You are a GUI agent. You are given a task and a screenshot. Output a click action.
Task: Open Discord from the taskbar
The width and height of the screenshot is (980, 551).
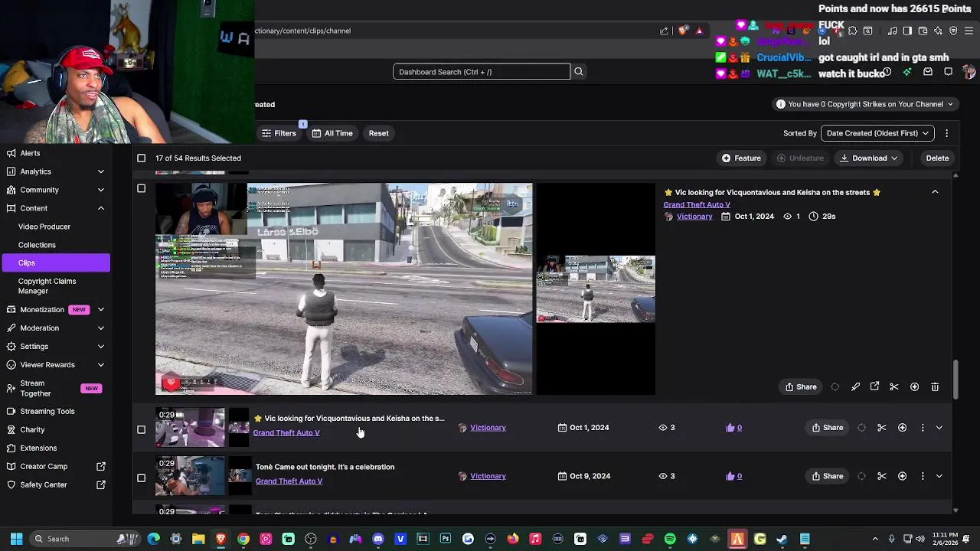pos(377,539)
